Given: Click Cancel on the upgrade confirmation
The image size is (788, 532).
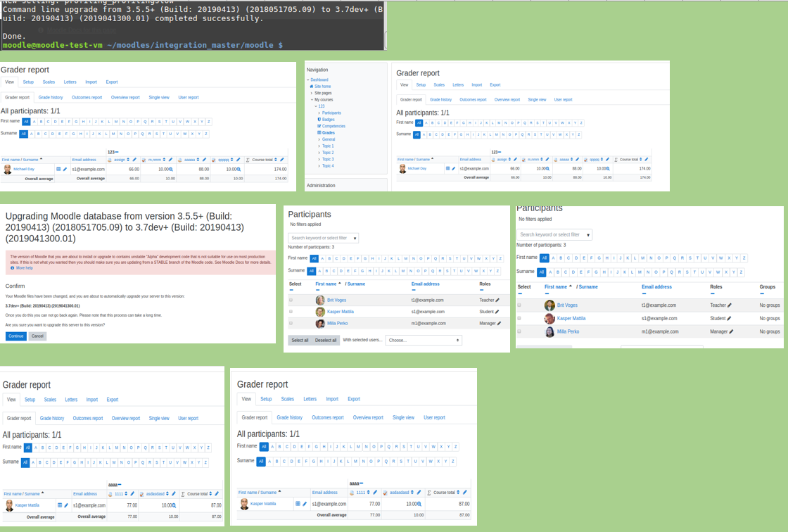Looking at the screenshot, I should 38,336.
